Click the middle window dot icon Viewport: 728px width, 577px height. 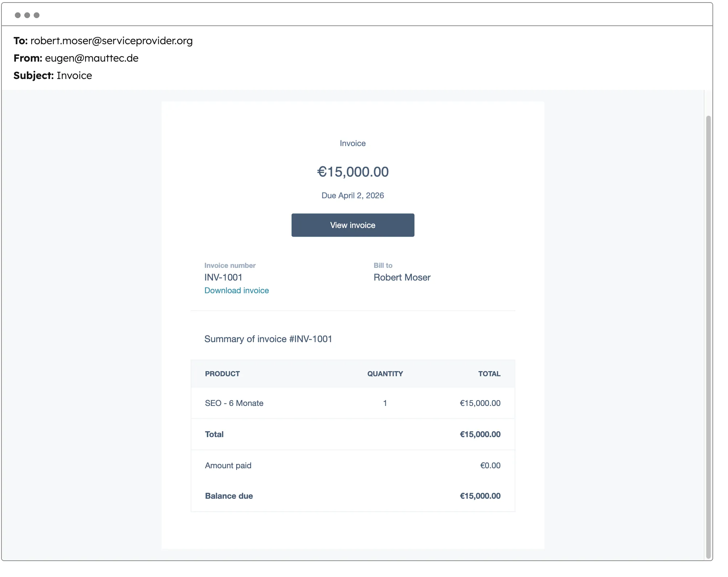(27, 15)
